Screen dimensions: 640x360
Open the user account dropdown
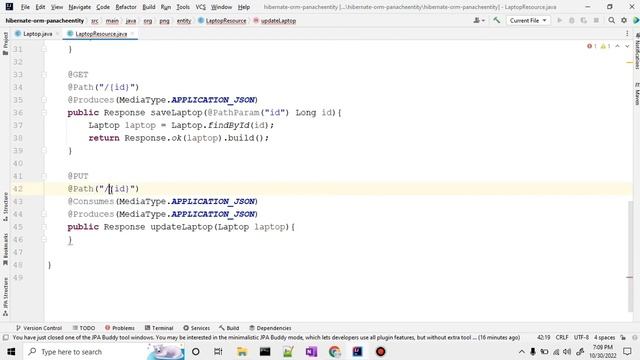479,20
